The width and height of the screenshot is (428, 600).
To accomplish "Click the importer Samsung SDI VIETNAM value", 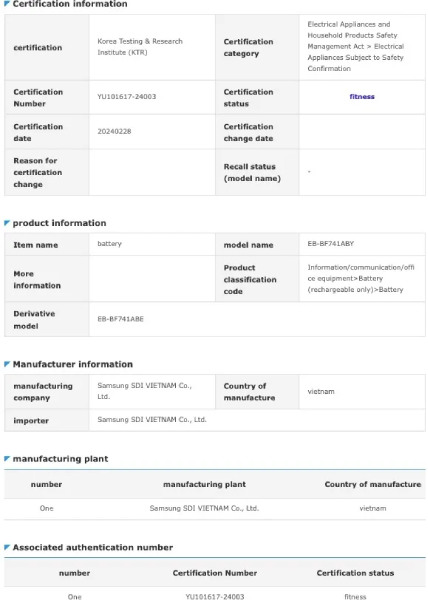I will click(x=152, y=419).
